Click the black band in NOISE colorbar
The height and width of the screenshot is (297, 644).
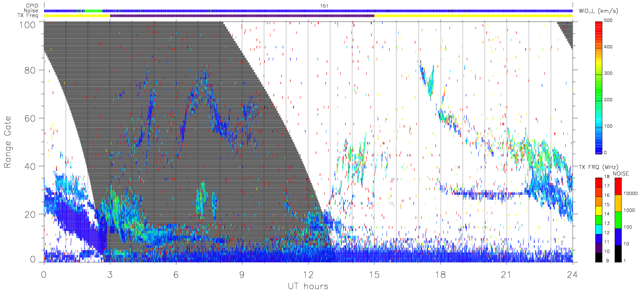(x=617, y=253)
